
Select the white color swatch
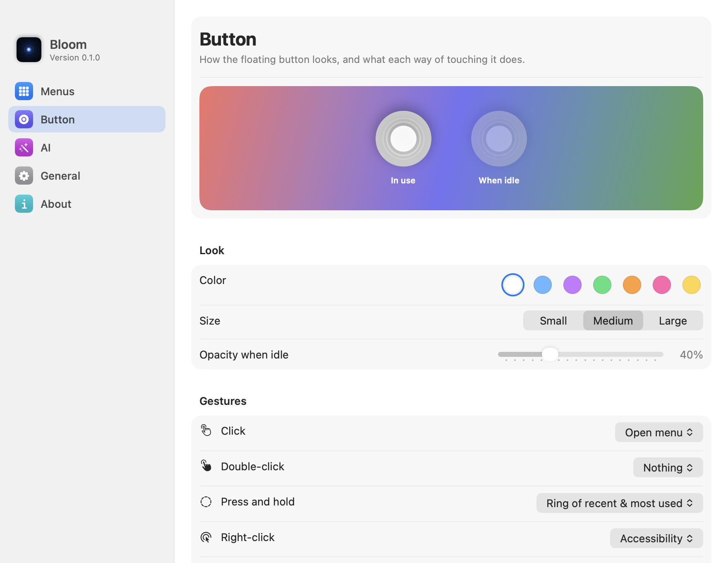(x=513, y=285)
